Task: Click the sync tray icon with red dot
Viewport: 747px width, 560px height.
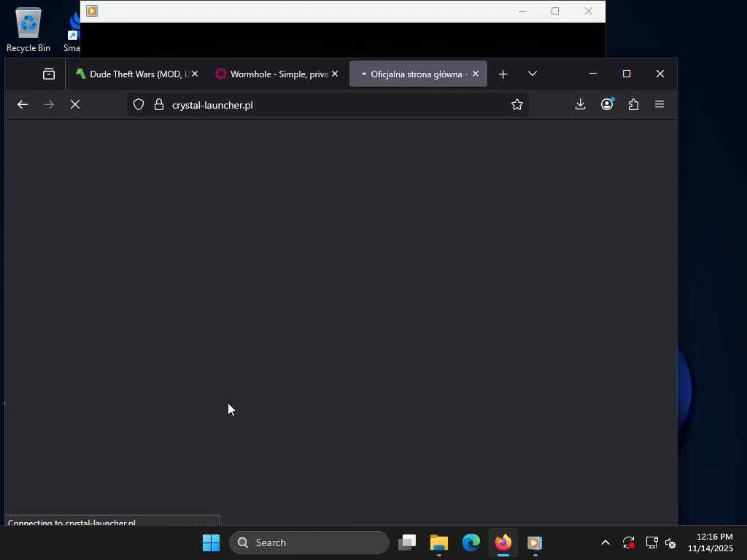Action: [628, 542]
